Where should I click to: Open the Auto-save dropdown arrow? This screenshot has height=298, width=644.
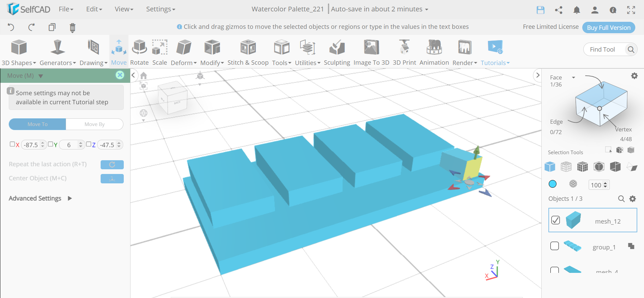click(427, 10)
